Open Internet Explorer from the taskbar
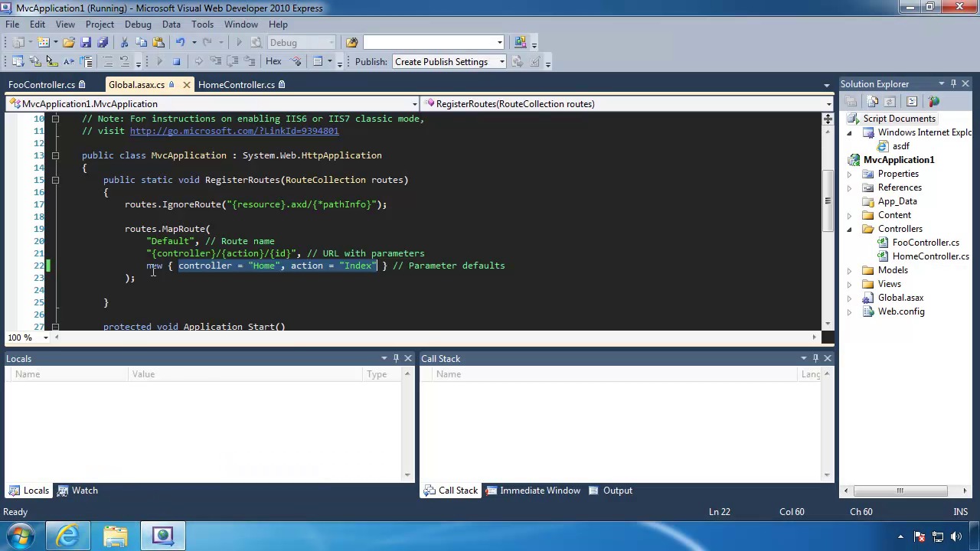 [x=68, y=536]
